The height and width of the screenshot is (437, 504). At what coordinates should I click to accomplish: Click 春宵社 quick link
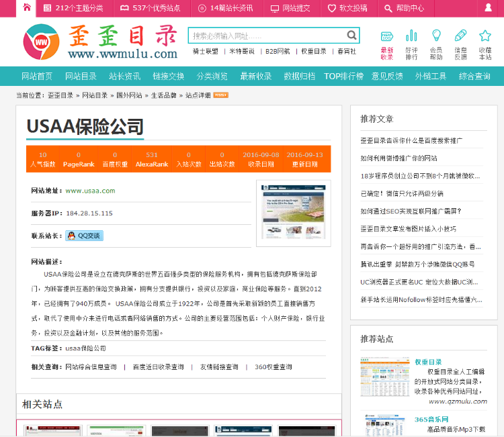tap(347, 52)
